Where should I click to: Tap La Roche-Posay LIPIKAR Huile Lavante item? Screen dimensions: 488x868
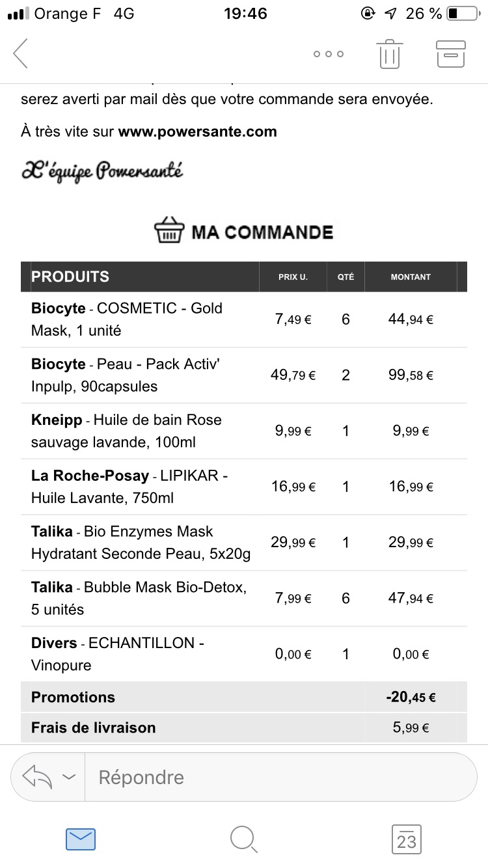(x=244, y=487)
